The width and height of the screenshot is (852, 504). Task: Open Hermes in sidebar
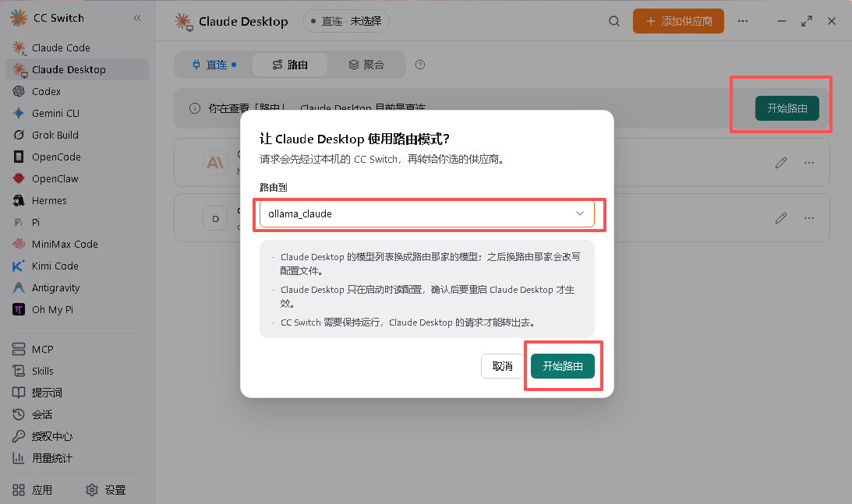pos(76,200)
